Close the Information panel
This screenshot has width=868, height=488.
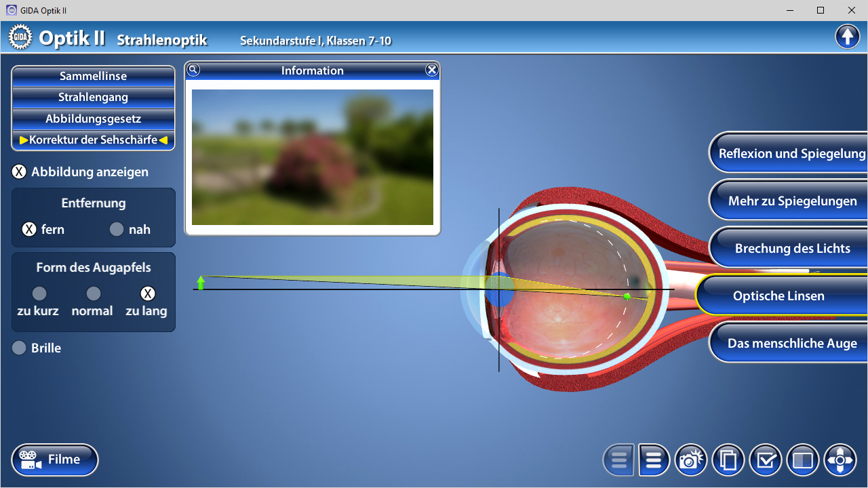(432, 70)
